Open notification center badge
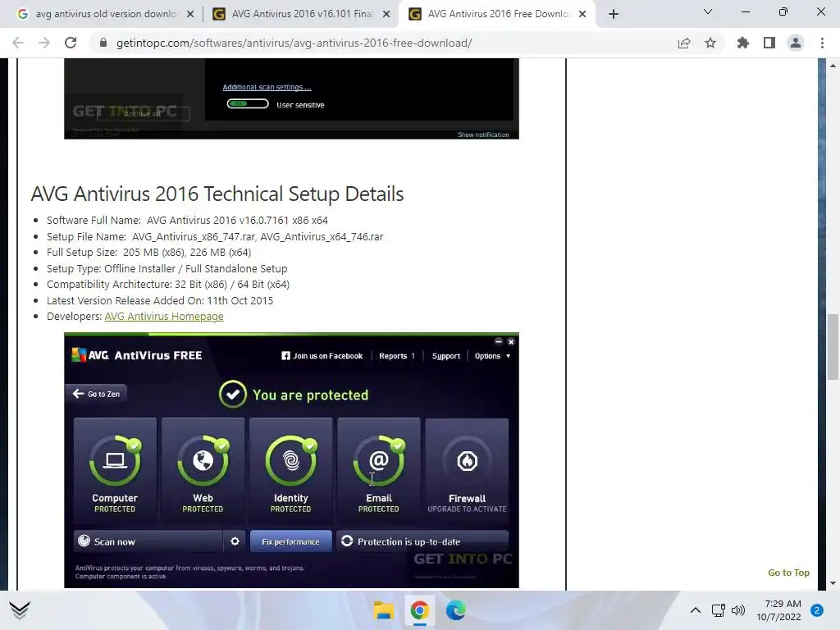Image resolution: width=840 pixels, height=630 pixels. pyautogui.click(x=817, y=610)
